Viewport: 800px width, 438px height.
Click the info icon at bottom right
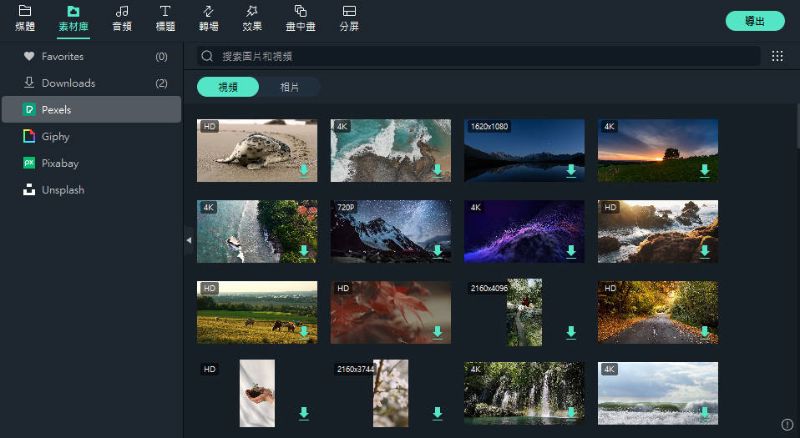click(787, 425)
